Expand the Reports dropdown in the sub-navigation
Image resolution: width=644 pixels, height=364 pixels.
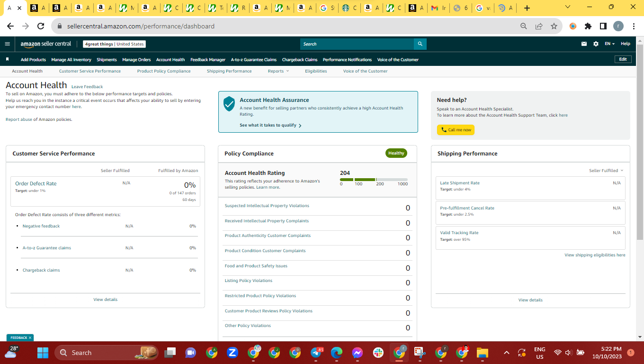click(278, 71)
